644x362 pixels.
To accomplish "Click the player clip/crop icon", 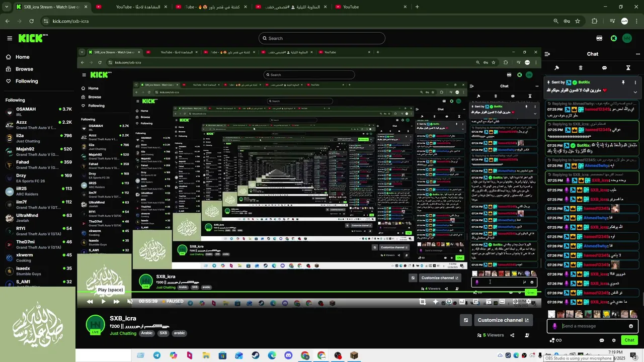I will tap(423, 302).
